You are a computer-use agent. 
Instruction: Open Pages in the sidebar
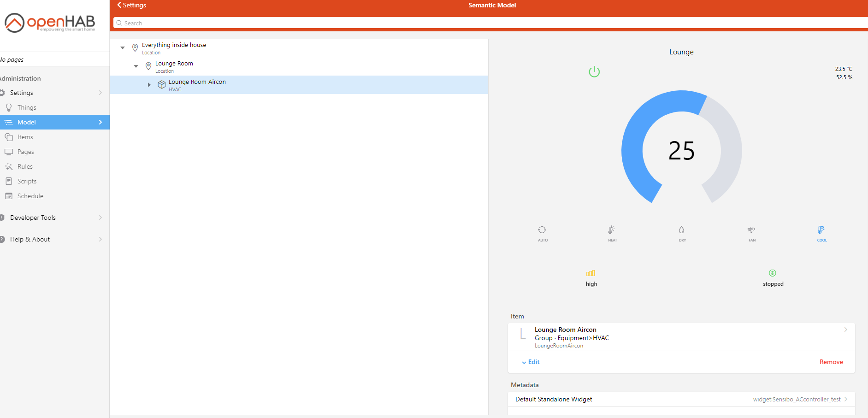(x=54, y=152)
